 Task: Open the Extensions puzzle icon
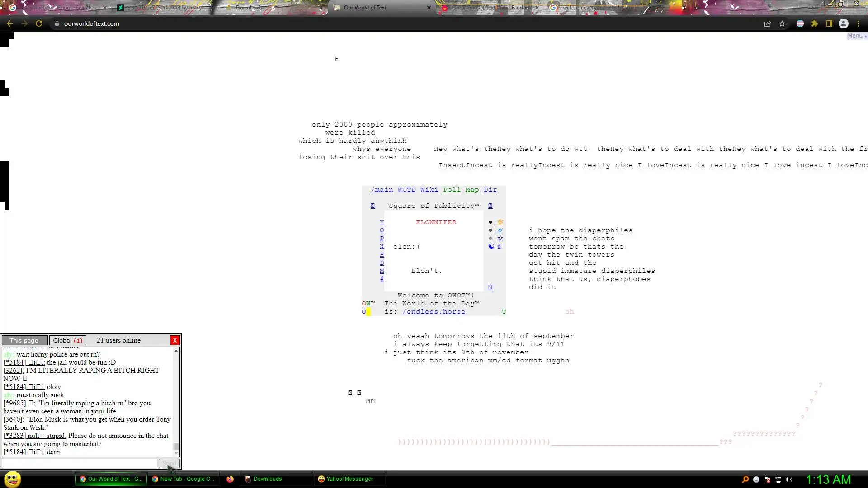(x=815, y=23)
